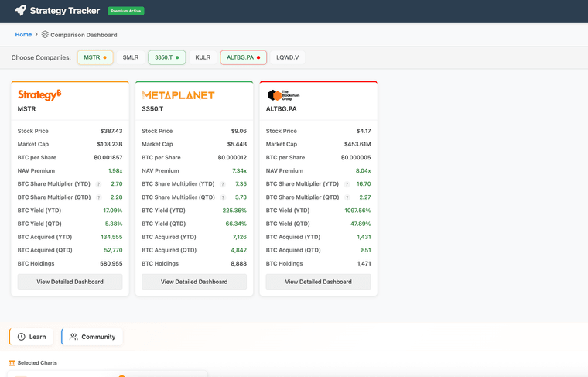Click The Blockchain Group logo on ALTBG.PA card
This screenshot has width=588, height=377.
[x=283, y=95]
